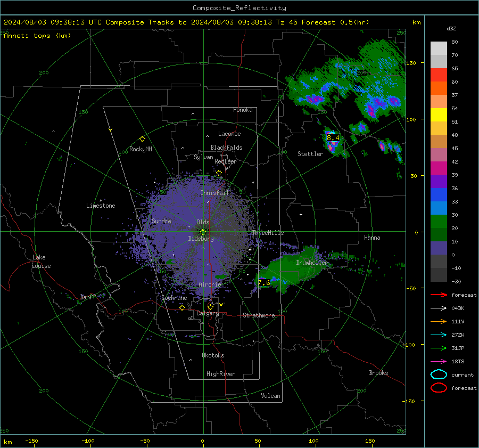Select the 33 dBZ blue color swatch
479x448 pixels.
tap(439, 194)
